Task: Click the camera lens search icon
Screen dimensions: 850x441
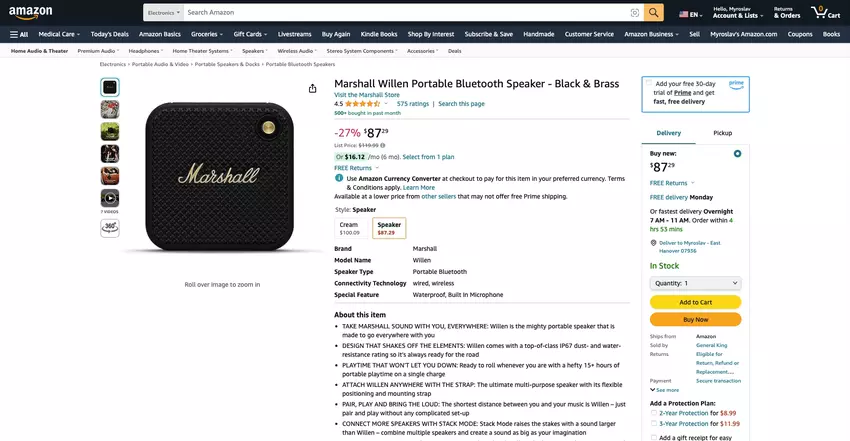Action: click(x=635, y=12)
